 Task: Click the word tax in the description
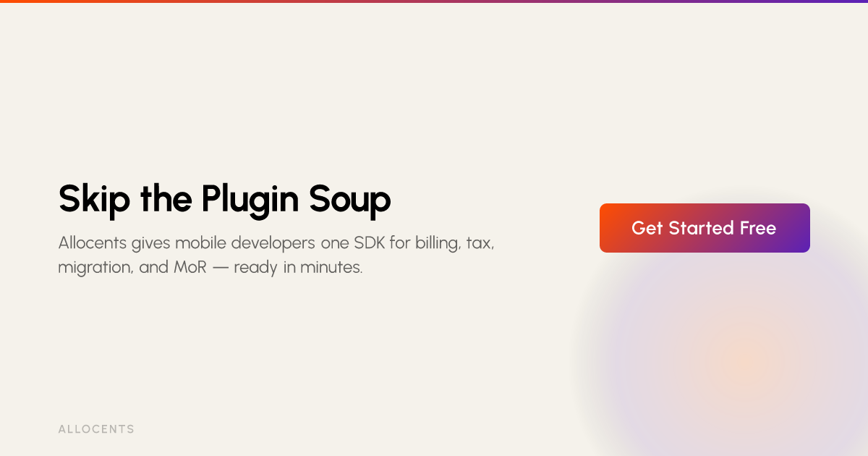(480, 243)
